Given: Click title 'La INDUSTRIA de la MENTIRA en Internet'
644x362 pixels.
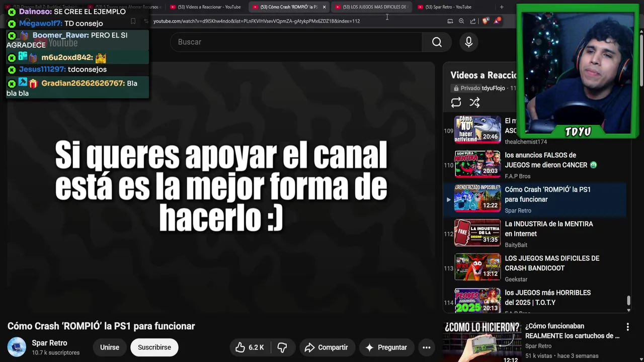Looking at the screenshot, I should (x=549, y=229).
